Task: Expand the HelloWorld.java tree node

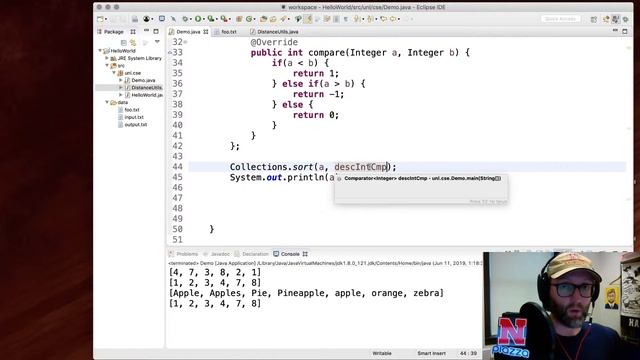Action: [x=121, y=95]
